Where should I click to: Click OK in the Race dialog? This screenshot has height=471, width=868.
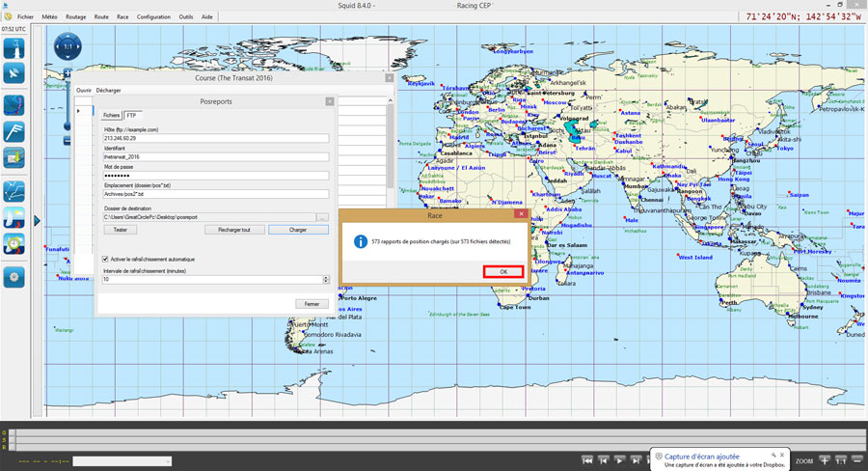503,272
